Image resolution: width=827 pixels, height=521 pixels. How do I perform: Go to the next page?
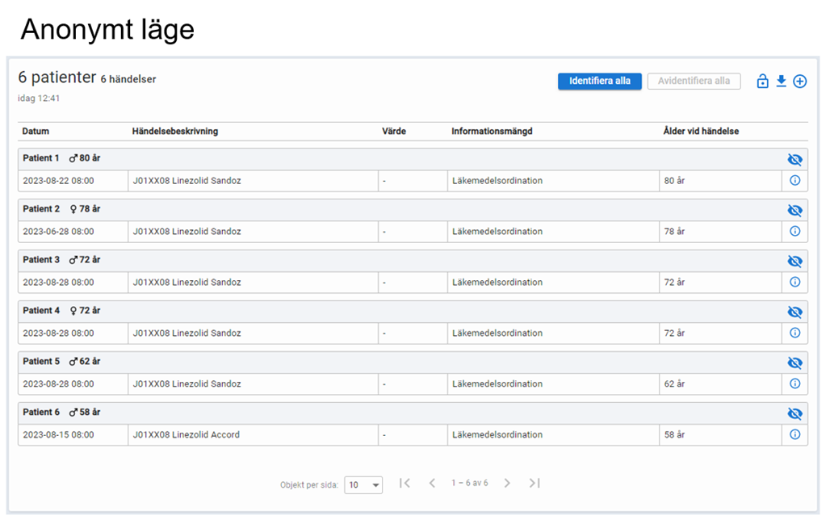click(x=507, y=483)
